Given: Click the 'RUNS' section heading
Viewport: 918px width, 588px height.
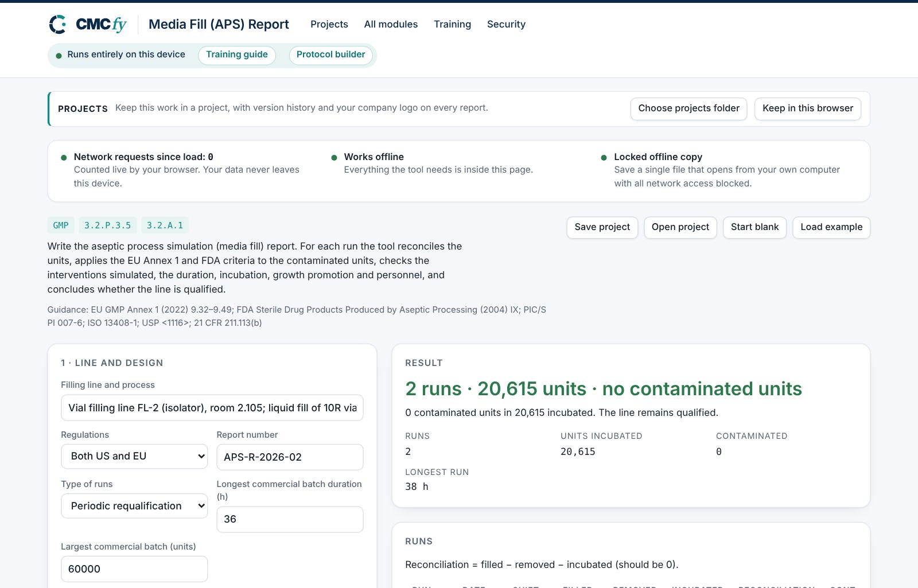Looking at the screenshot, I should [x=419, y=542].
